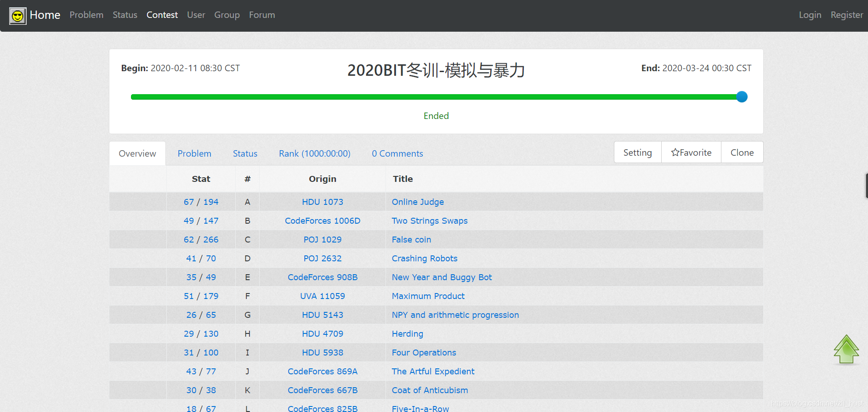Open The Artful Expedient problem
868x412 pixels.
coord(433,371)
